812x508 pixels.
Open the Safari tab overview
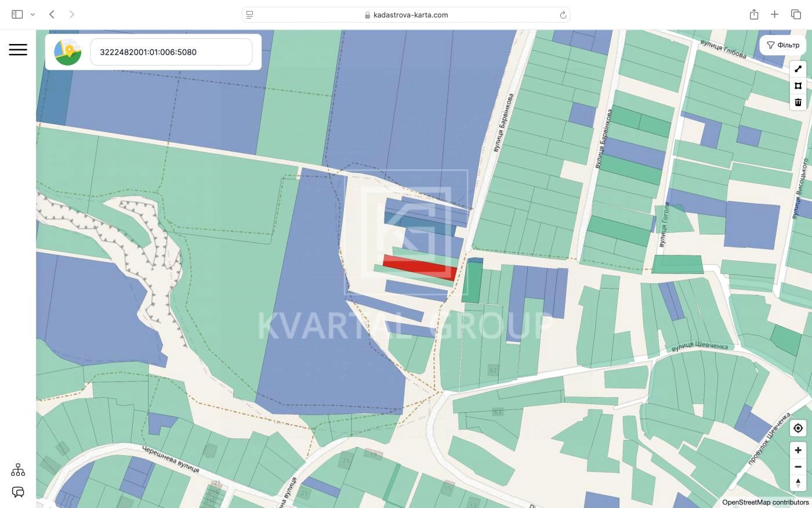[x=796, y=15]
